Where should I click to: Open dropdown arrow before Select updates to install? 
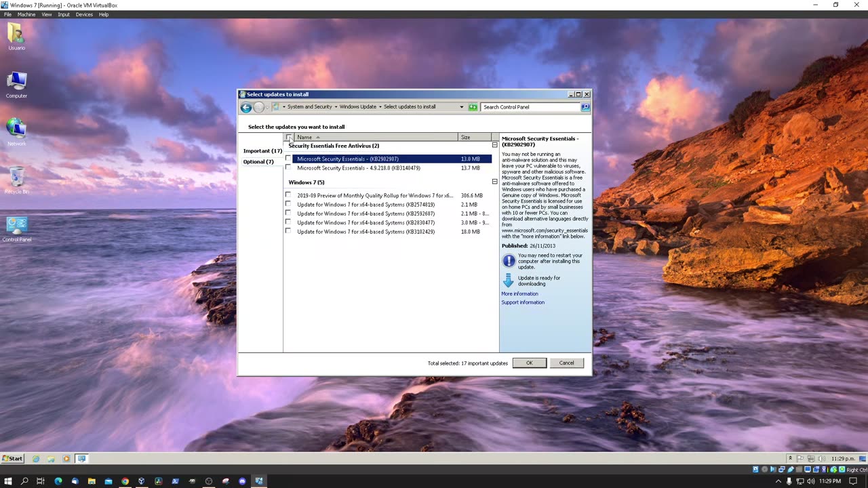pyautogui.click(x=380, y=107)
